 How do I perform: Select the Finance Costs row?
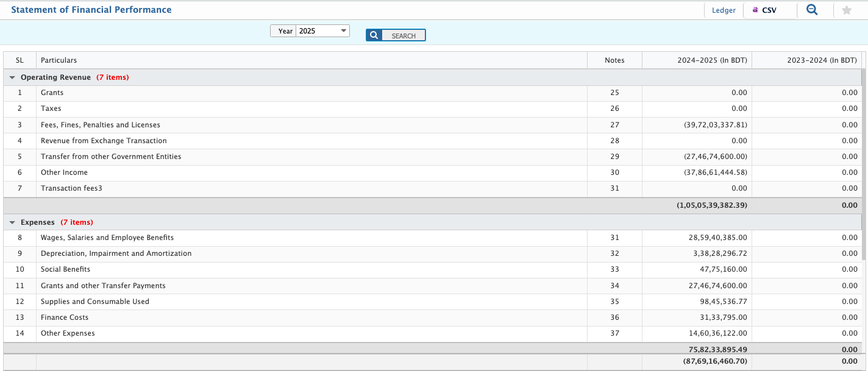65,317
